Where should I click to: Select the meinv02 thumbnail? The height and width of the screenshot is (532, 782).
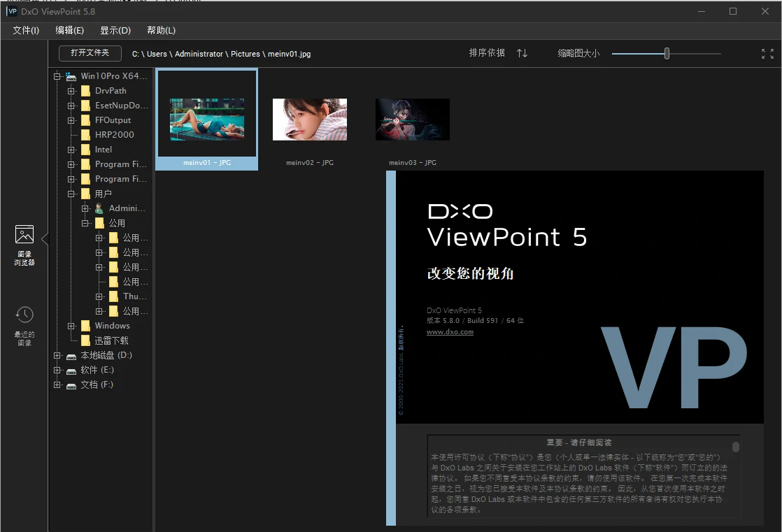pos(309,120)
